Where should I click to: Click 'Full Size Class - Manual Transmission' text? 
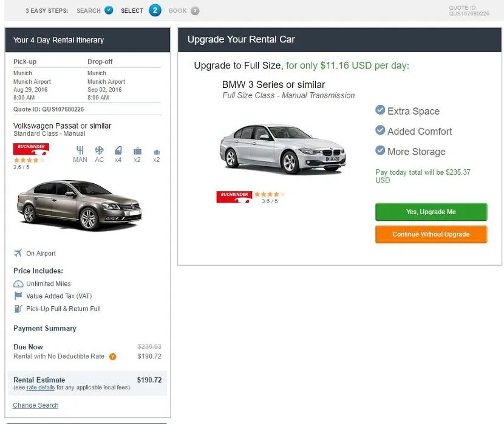click(288, 95)
